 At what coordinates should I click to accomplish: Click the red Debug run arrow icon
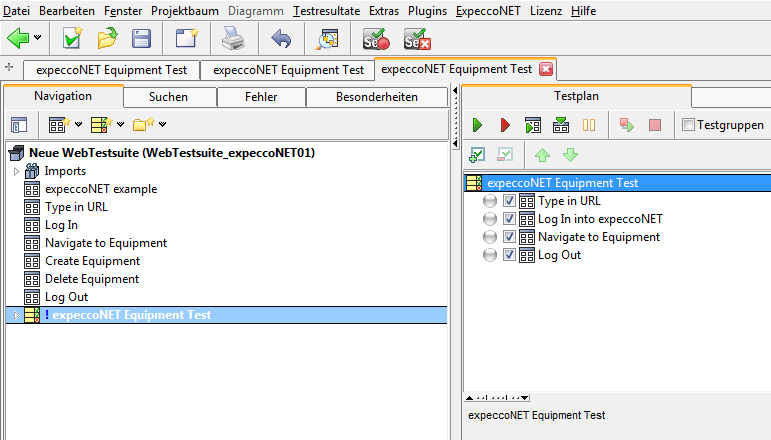click(x=505, y=125)
